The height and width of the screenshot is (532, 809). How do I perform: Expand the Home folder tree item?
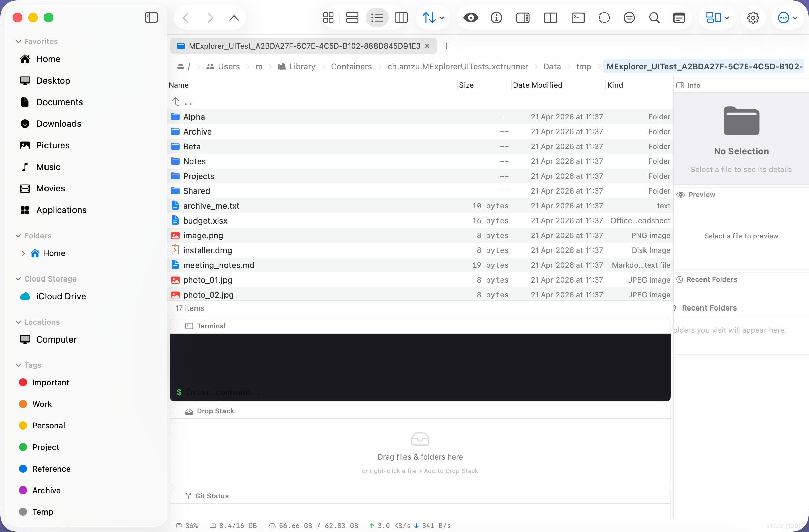pyautogui.click(x=23, y=253)
